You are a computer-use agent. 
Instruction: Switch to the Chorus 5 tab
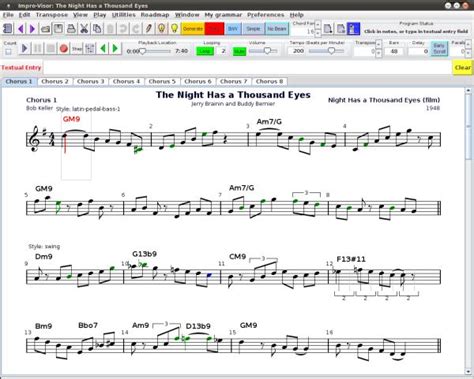(x=162, y=81)
